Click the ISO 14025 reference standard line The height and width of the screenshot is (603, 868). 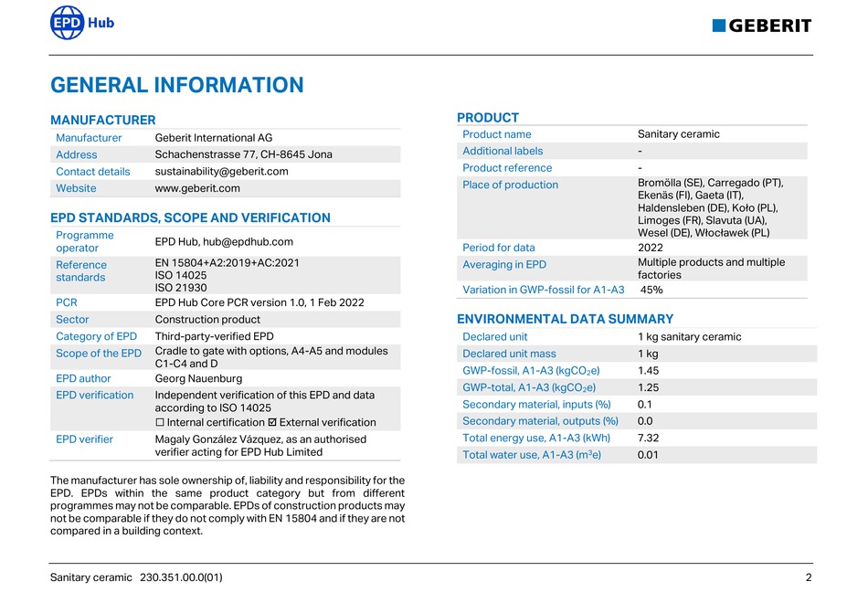click(x=181, y=275)
